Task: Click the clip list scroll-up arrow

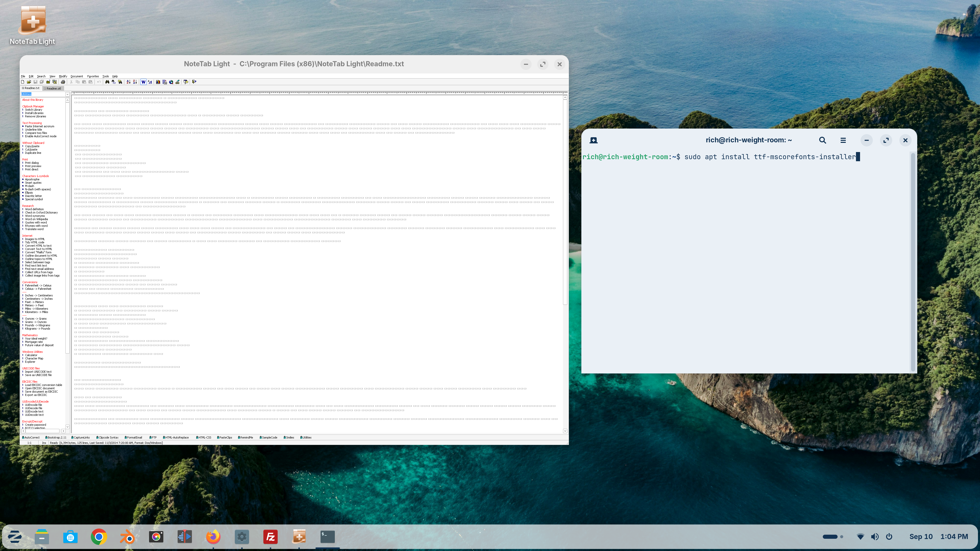Action: 67,101
